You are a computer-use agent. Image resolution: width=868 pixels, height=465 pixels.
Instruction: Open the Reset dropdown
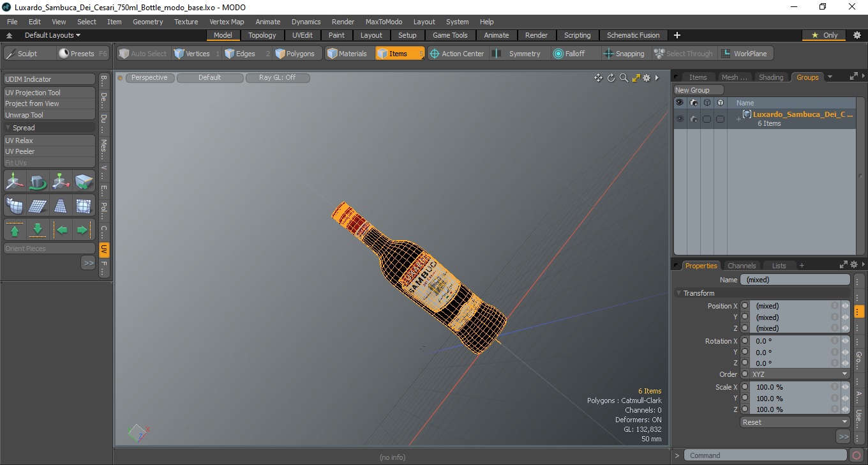point(795,422)
